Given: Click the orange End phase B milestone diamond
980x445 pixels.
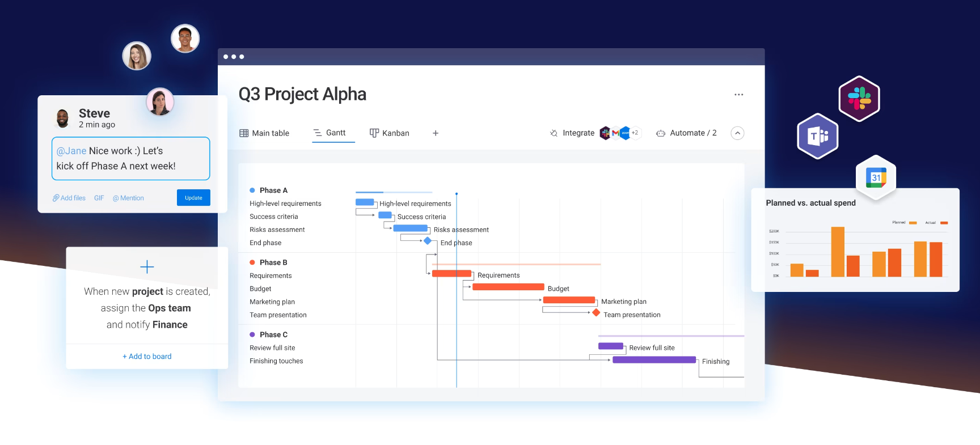Looking at the screenshot, I should point(596,313).
